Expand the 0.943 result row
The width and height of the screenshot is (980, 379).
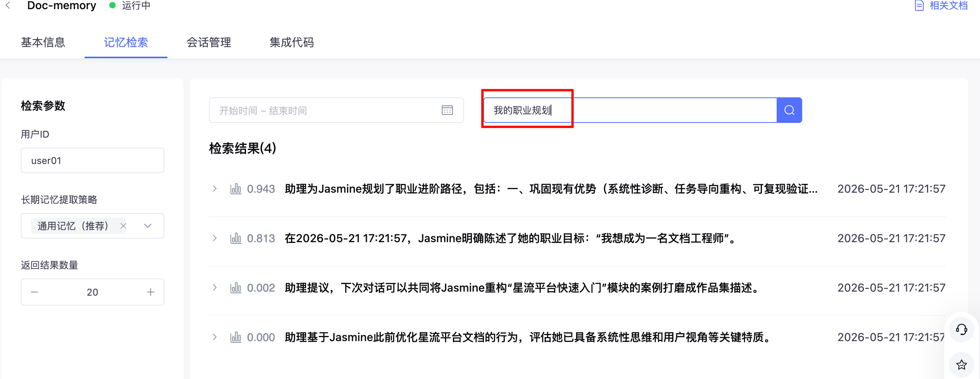(215, 189)
